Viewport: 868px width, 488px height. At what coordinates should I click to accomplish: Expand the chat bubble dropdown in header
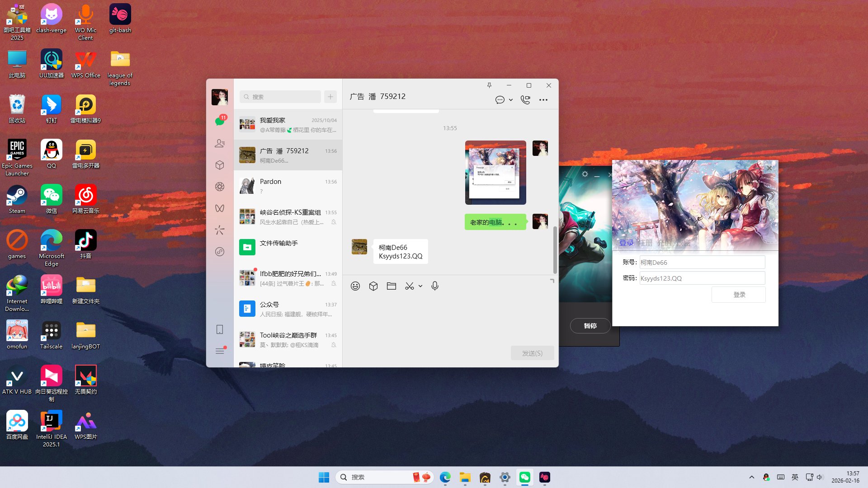pyautogui.click(x=511, y=100)
